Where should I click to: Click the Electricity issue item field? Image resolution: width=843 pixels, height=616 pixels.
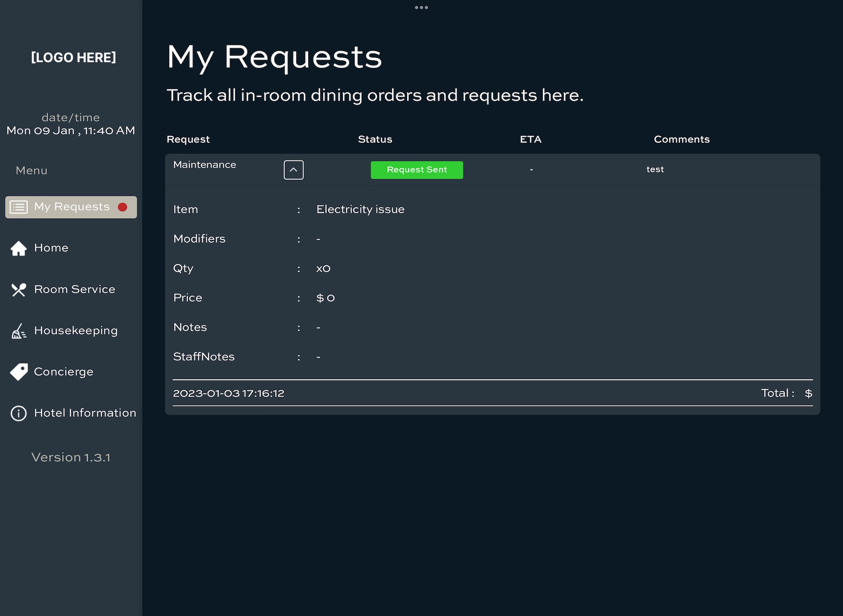[x=360, y=209]
